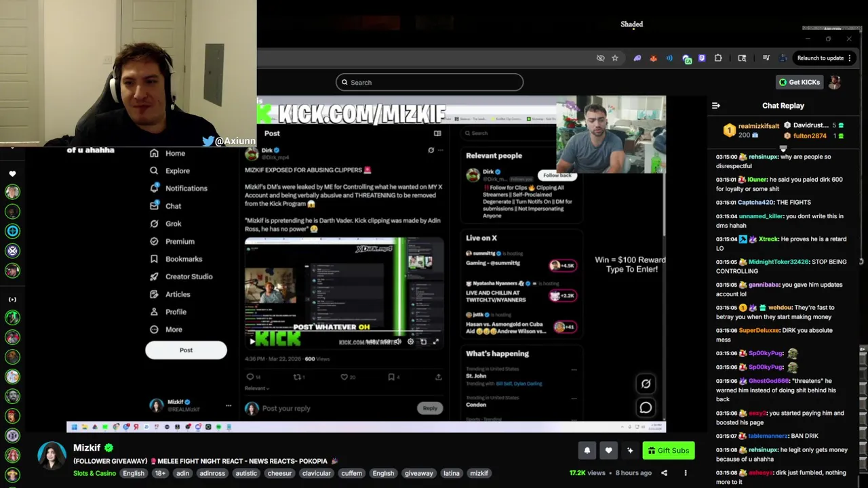This screenshot has height=488, width=868.
Task: Click Follow back on Dirk's profile card
Action: tap(557, 175)
